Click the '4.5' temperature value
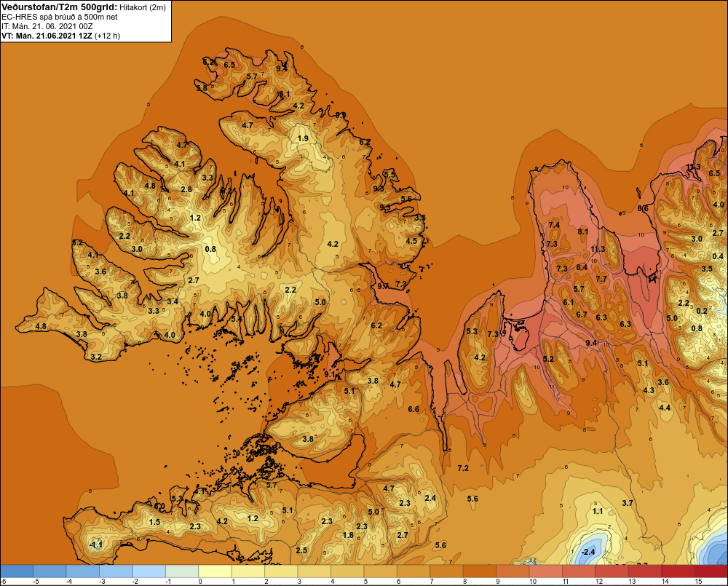The width and height of the screenshot is (728, 586). (411, 241)
